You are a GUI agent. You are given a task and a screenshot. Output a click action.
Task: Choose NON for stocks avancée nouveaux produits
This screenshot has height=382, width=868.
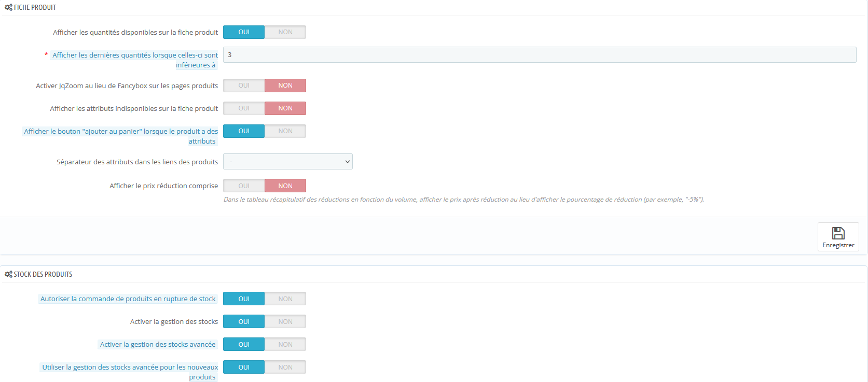[x=285, y=367]
